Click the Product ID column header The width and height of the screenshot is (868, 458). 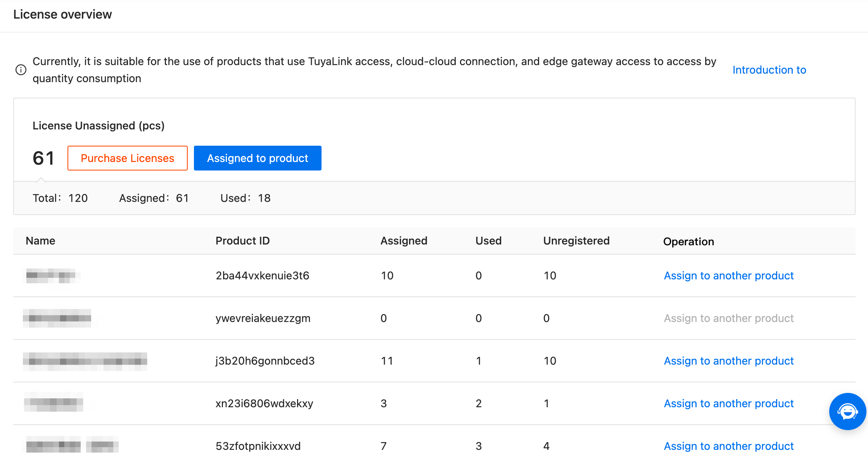[x=242, y=241]
